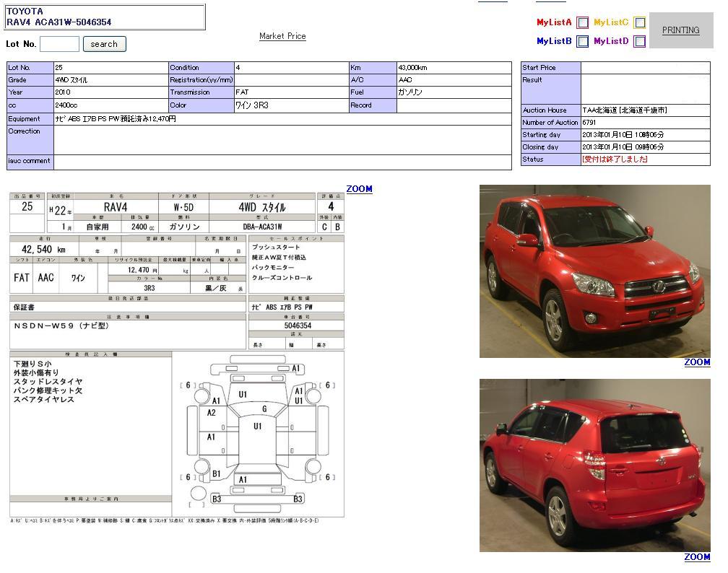728x573 pixels.
Task: Click the empty Correction field
Action: pos(282,140)
